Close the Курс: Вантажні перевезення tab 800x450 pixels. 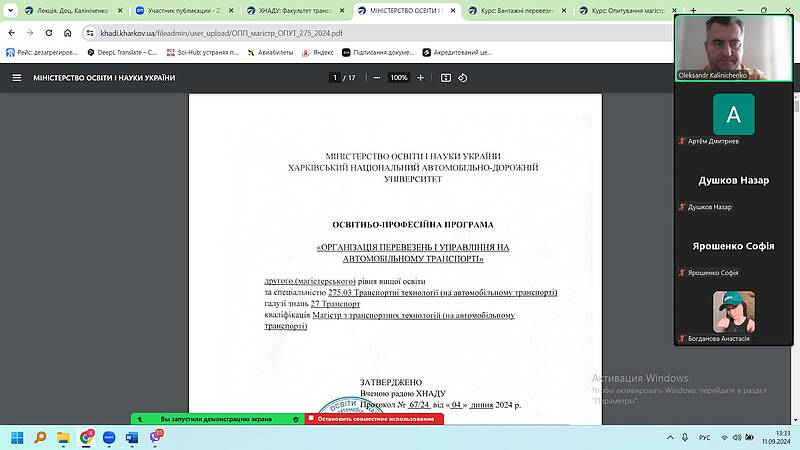click(564, 10)
